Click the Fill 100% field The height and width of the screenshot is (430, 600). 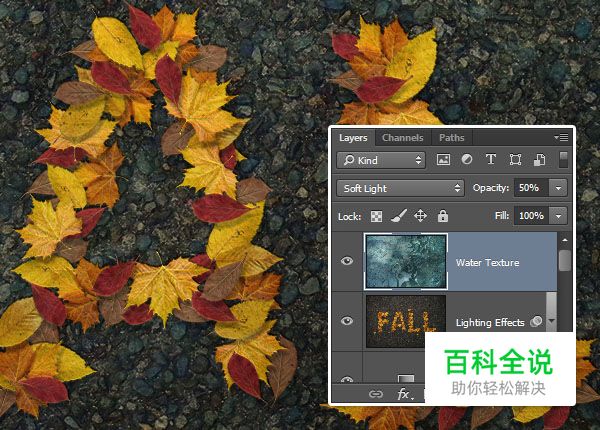[x=531, y=216]
